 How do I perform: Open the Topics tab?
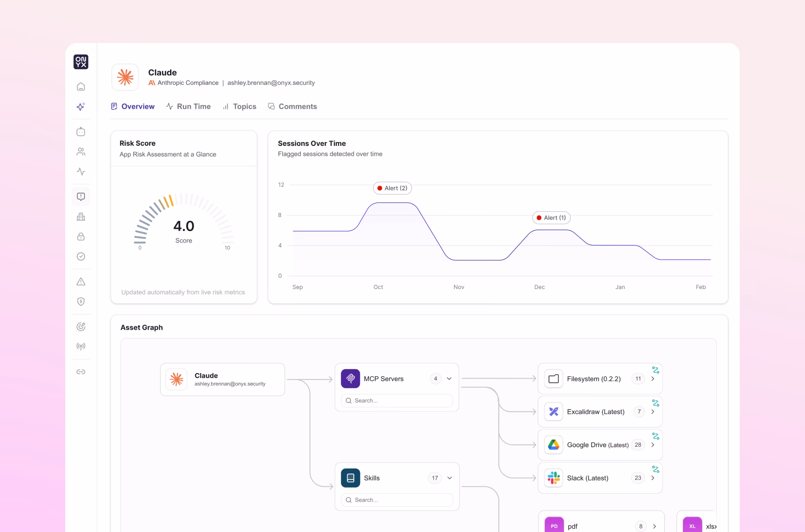240,106
